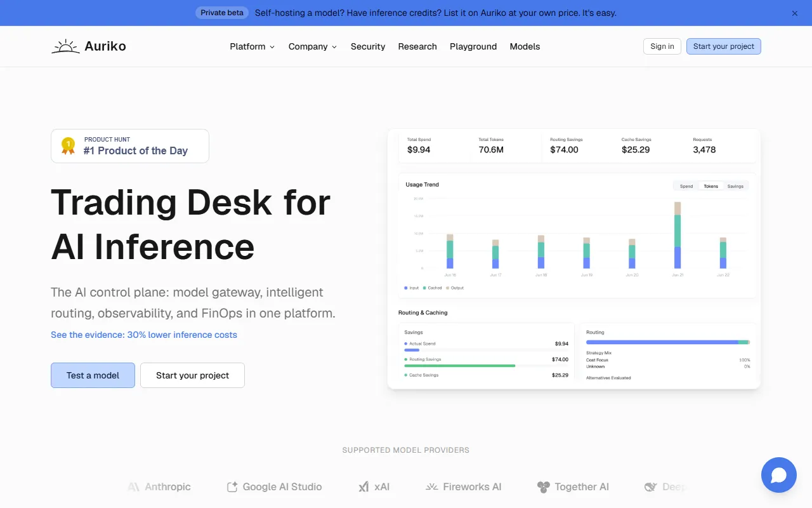Click Start your project beside Sign in
This screenshot has width=812, height=508.
[x=724, y=46]
